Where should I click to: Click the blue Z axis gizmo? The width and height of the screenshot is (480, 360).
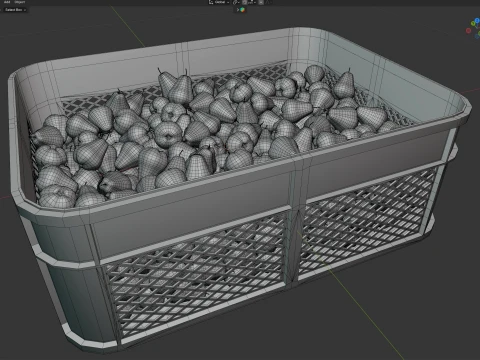click(x=477, y=20)
